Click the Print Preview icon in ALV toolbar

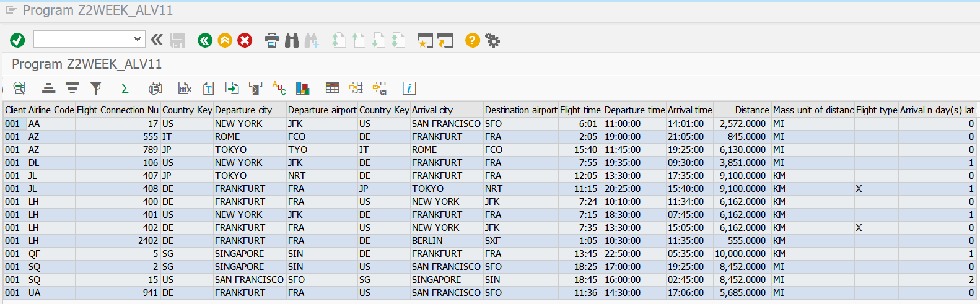click(155, 88)
